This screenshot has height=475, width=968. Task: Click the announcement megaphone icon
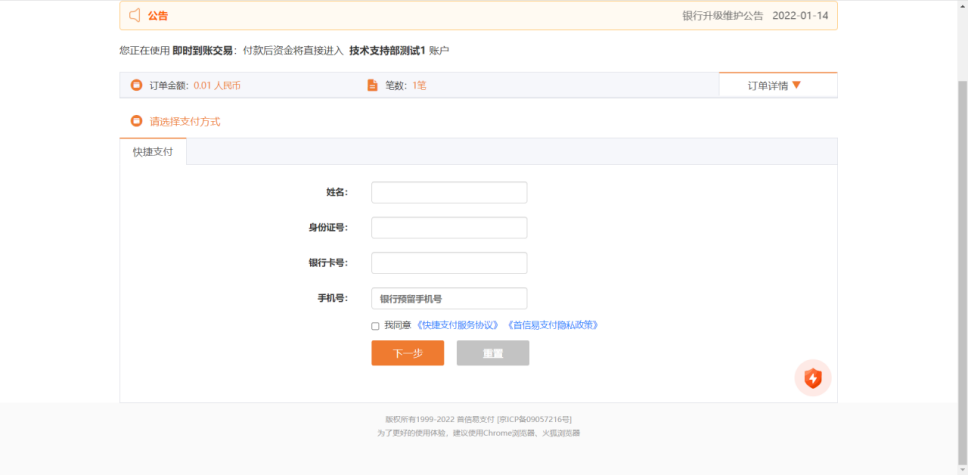tap(134, 15)
